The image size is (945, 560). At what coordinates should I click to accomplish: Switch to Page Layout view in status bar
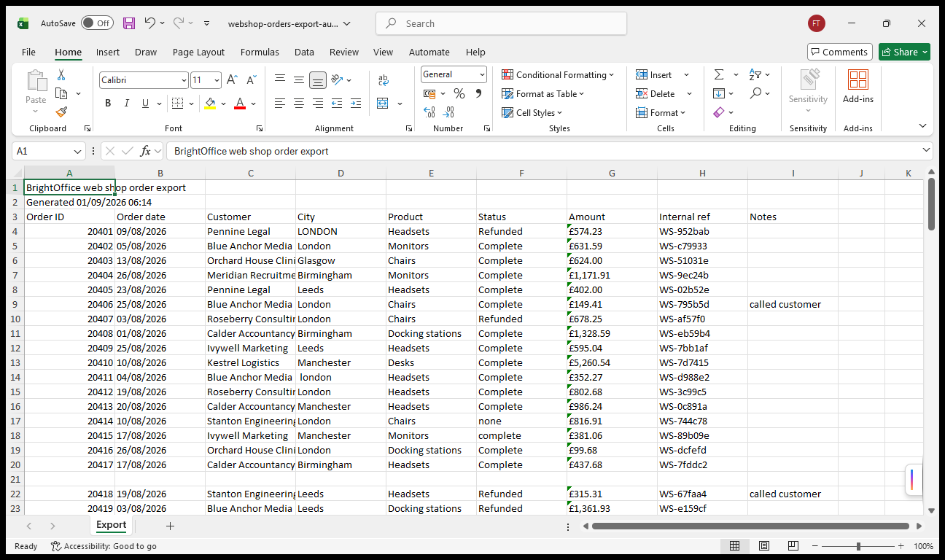pos(763,546)
